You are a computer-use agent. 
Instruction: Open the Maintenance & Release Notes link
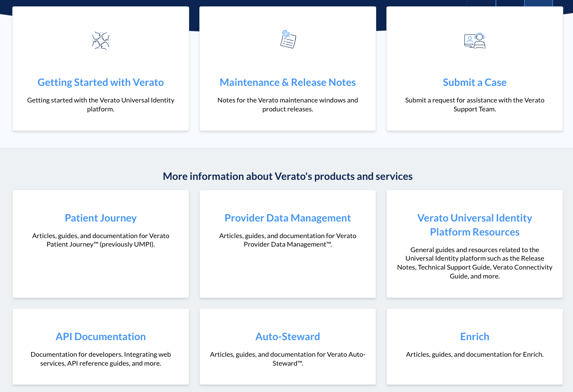coord(287,82)
